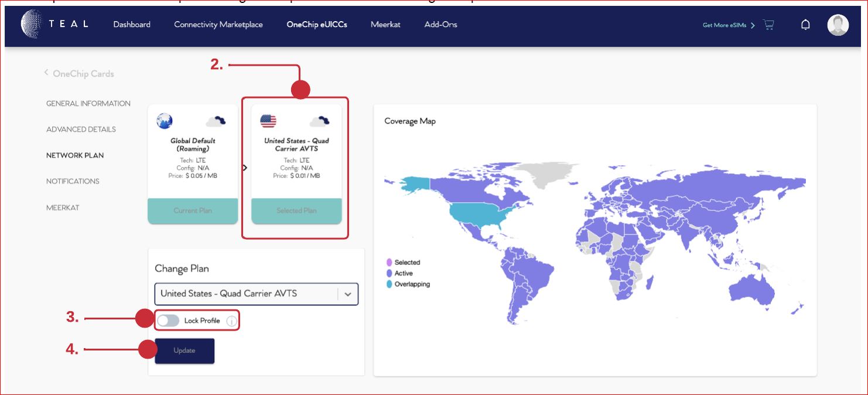The image size is (868, 395).
Task: Open Meerkat in top navigation
Action: (x=385, y=25)
